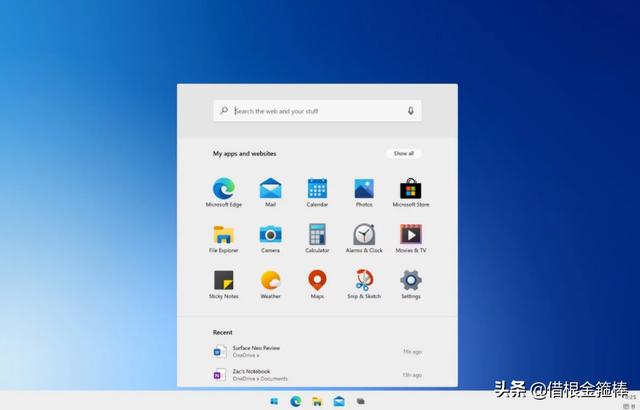
Task: Launch Microsoft Store
Action: [410, 188]
